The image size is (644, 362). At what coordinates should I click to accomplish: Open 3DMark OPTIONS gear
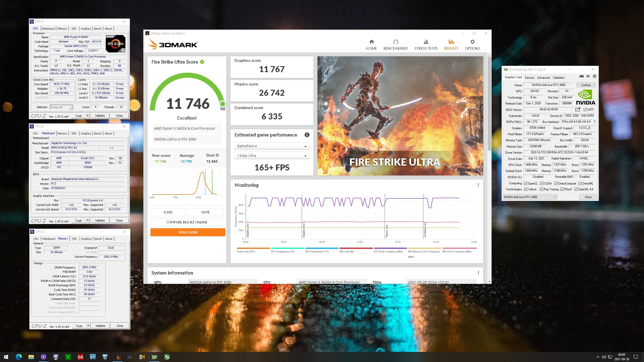[472, 45]
